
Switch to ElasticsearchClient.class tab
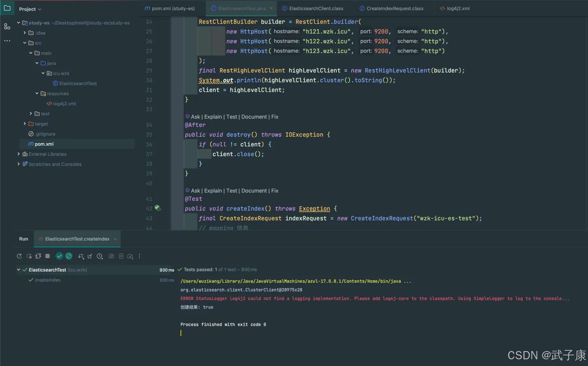tap(316, 9)
